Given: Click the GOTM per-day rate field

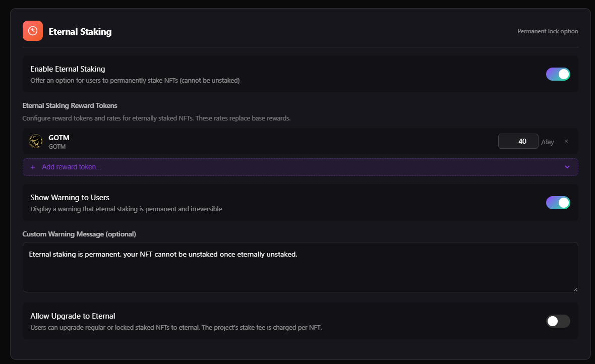Looking at the screenshot, I should [x=518, y=142].
